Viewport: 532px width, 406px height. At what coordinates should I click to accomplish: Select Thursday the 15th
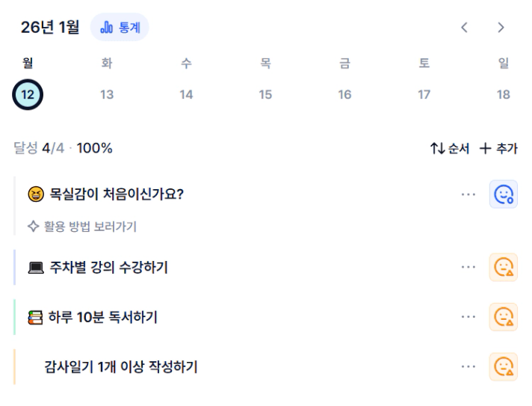(265, 94)
